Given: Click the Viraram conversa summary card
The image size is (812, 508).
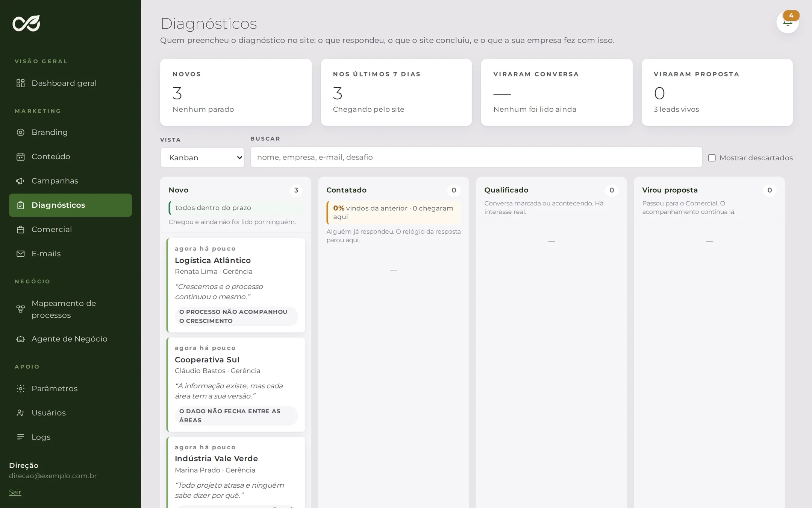Looking at the screenshot, I should [557, 92].
